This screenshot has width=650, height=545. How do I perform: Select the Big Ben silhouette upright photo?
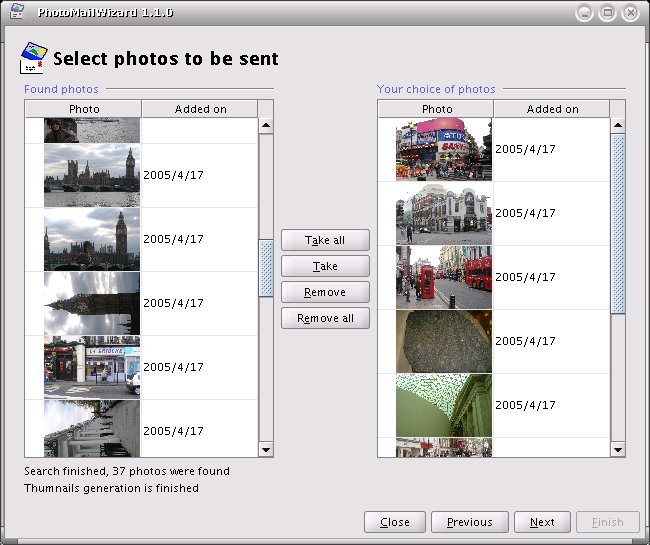tap(92, 240)
